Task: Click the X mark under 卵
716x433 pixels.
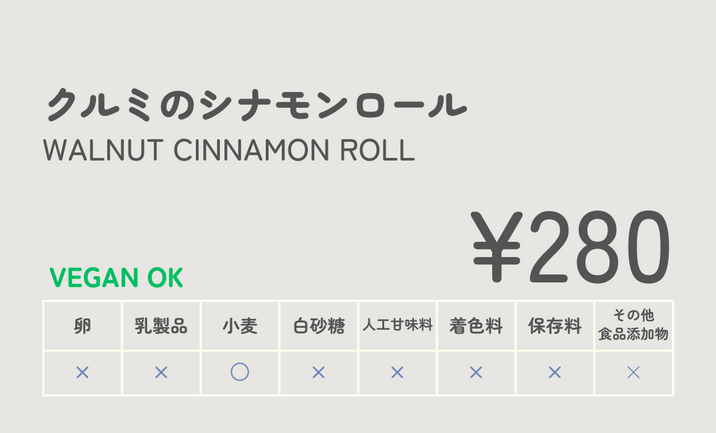Action: click(x=82, y=373)
